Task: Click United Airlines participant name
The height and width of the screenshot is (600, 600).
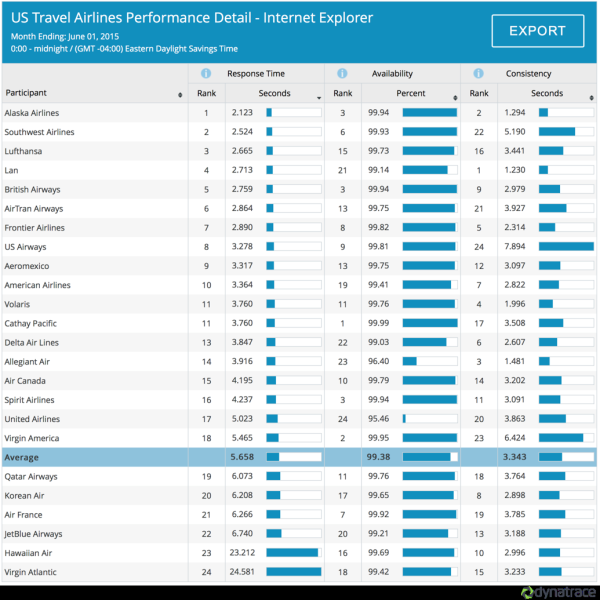Action: tap(32, 419)
